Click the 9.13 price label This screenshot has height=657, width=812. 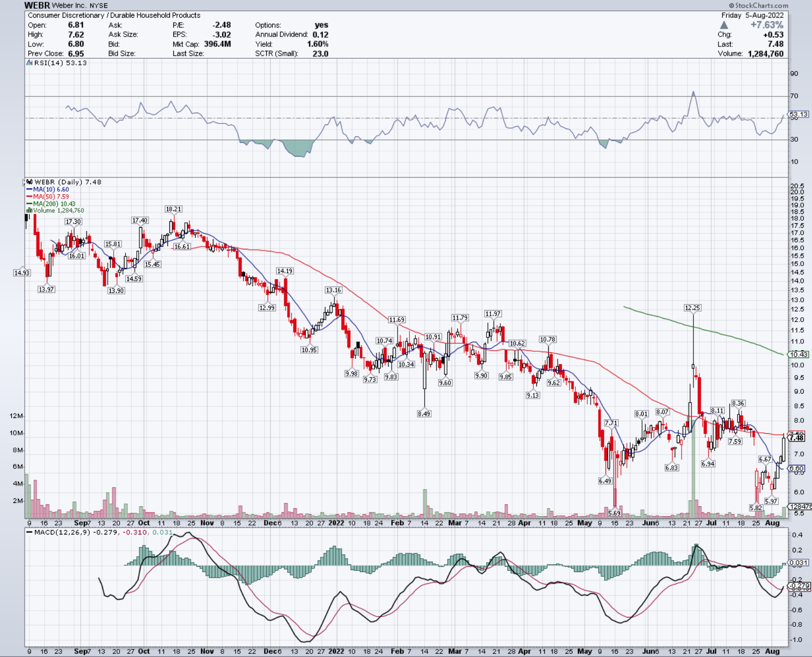(x=533, y=395)
